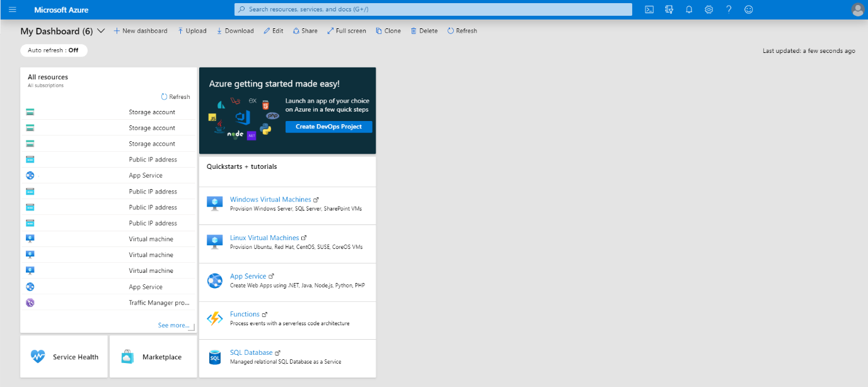Click 'Azure getting started made easy!' heading
This screenshot has height=387, width=868.
(274, 84)
